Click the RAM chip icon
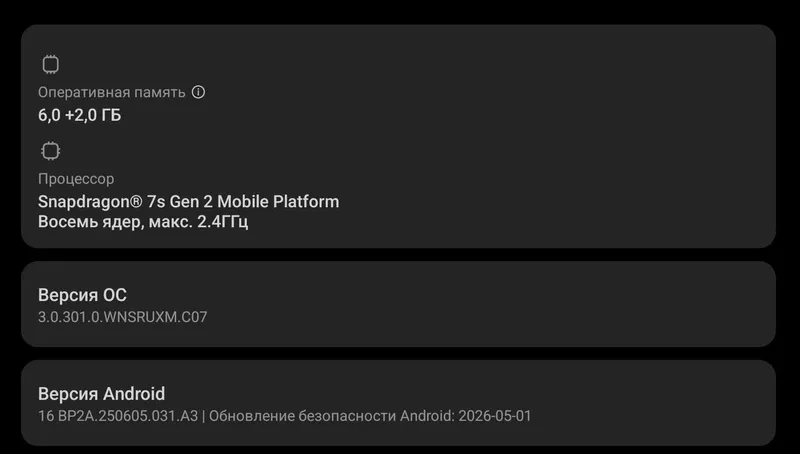Image resolution: width=800 pixels, height=454 pixels. tap(50, 65)
